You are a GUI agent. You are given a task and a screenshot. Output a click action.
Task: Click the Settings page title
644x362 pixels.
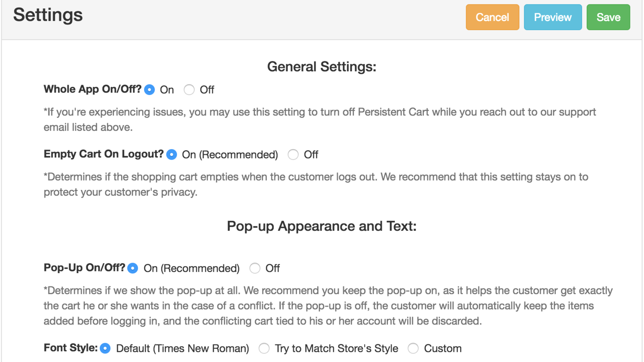coord(47,15)
